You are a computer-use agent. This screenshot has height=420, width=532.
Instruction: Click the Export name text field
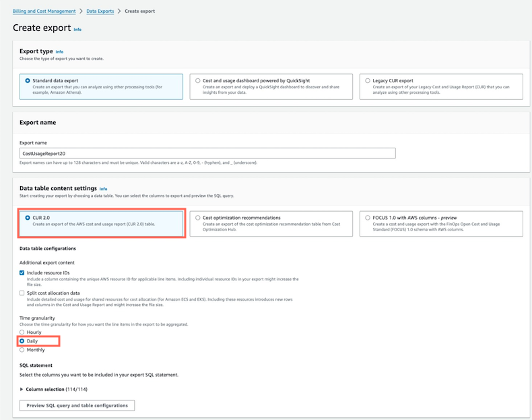tap(207, 154)
